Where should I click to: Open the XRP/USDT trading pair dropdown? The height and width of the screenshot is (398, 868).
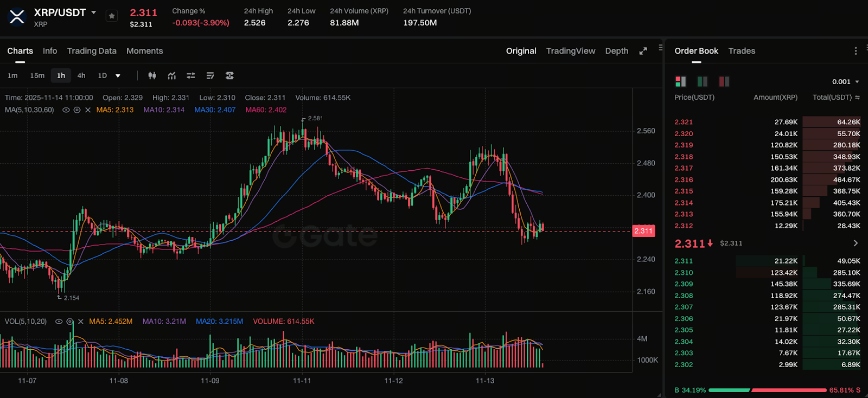[x=94, y=12]
